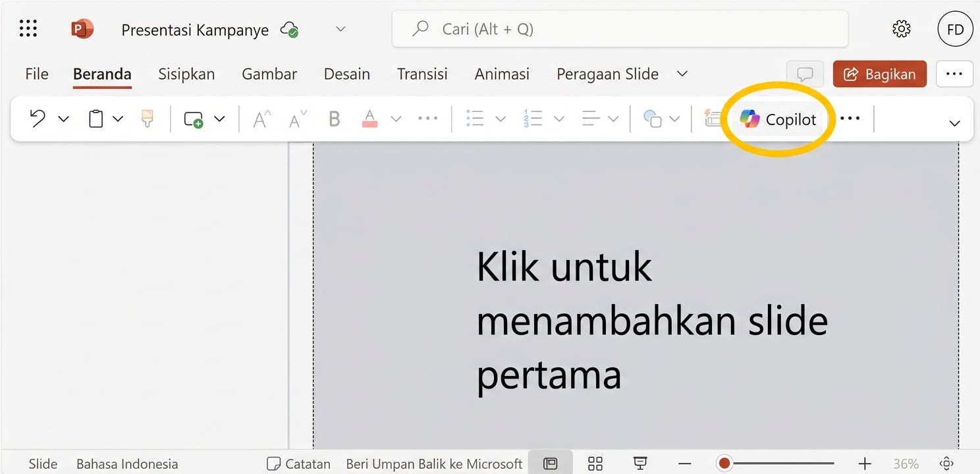This screenshot has width=980, height=474.
Task: Open the Designer icon near Copilot
Action: click(713, 118)
